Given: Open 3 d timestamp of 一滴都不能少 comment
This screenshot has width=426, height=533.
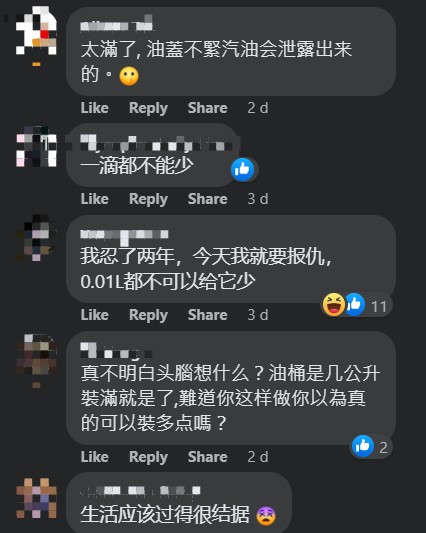Looking at the screenshot, I should [258, 199].
